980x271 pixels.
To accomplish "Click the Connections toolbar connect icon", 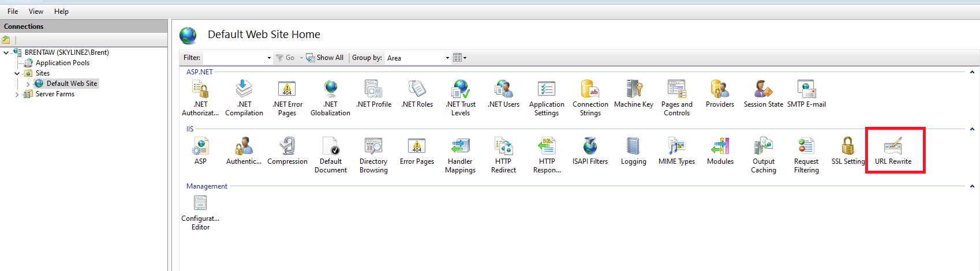I will 6,40.
